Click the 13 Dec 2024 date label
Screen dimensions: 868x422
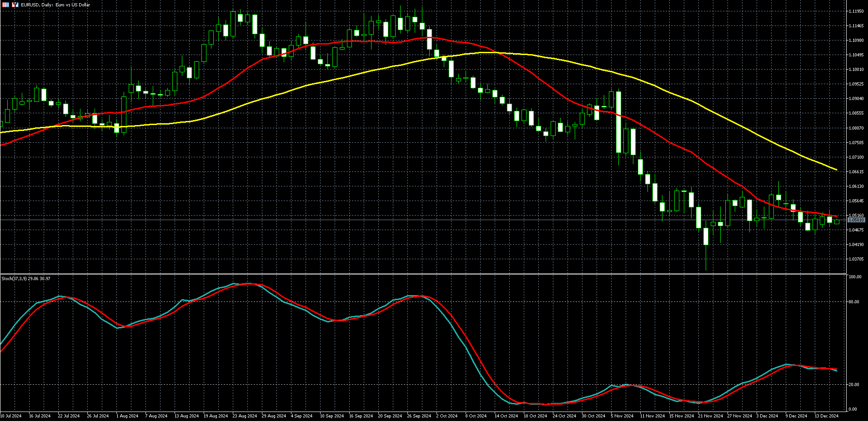pyautogui.click(x=826, y=416)
